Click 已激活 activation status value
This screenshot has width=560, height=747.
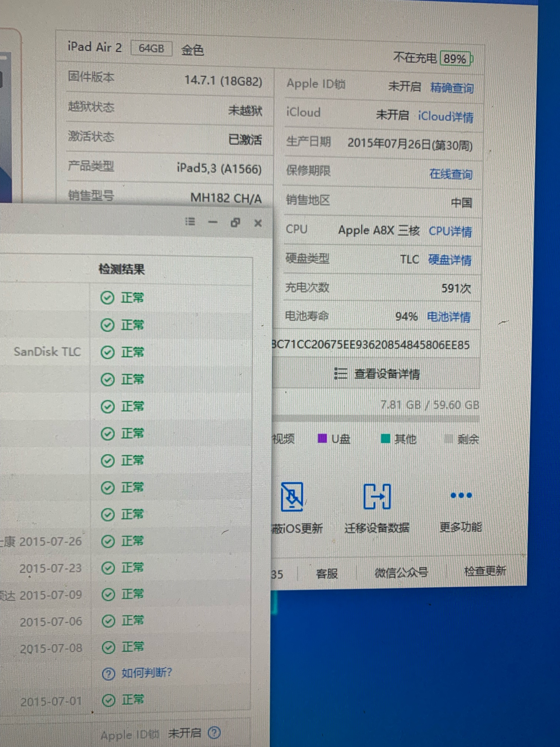click(245, 140)
